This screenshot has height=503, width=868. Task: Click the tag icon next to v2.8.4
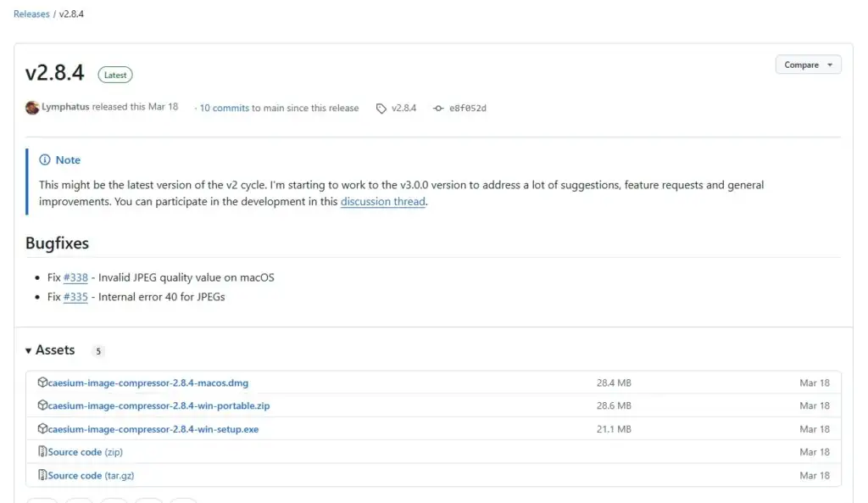pyautogui.click(x=381, y=109)
